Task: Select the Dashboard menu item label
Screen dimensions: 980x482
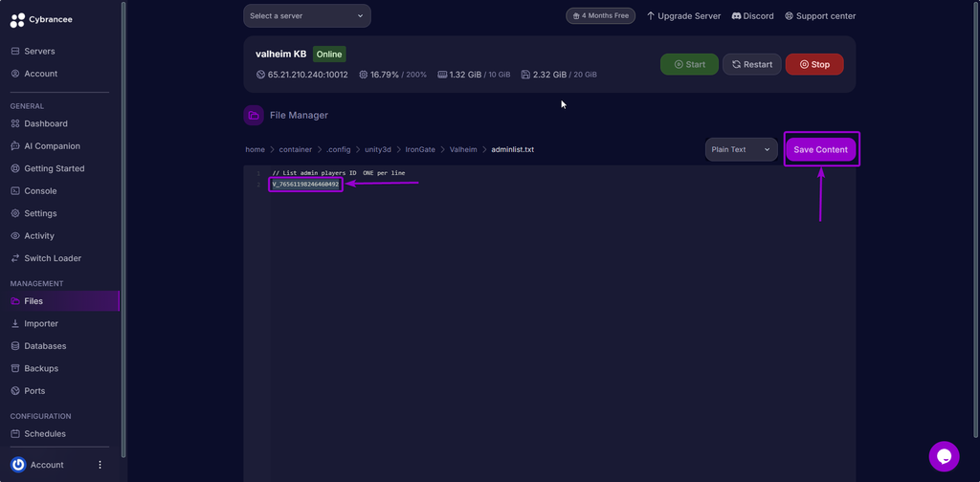Action: [x=46, y=123]
